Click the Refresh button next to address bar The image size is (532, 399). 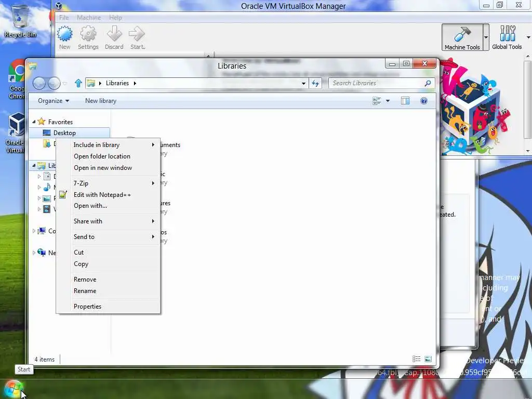pyautogui.click(x=315, y=83)
